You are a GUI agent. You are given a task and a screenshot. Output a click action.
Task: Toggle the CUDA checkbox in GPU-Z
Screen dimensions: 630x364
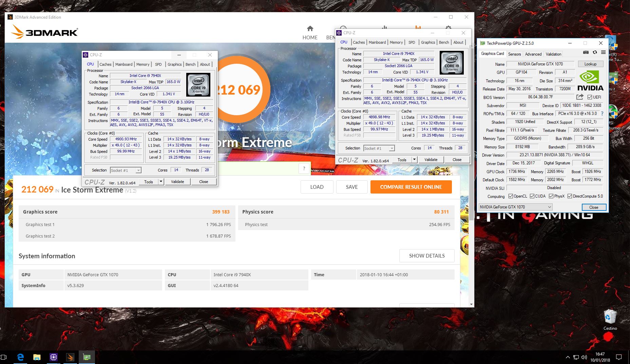tap(532, 196)
